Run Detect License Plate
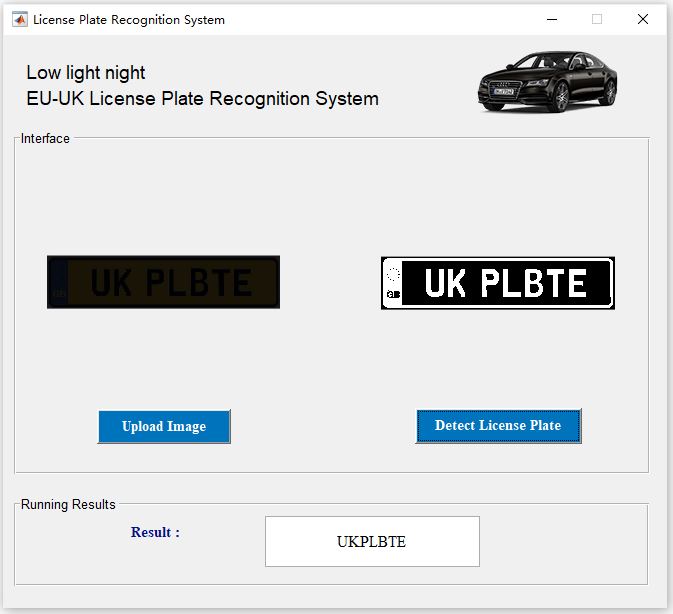 (x=499, y=426)
